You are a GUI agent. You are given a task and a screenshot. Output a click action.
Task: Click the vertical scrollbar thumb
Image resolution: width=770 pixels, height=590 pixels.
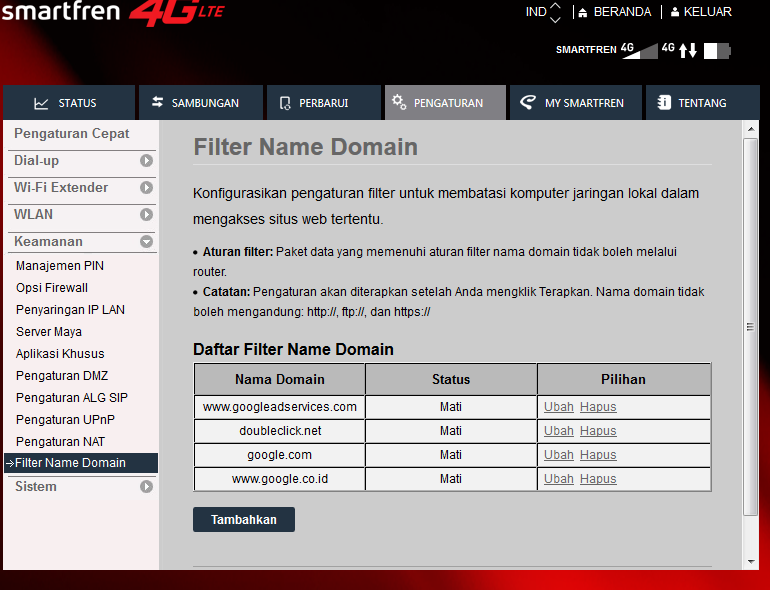click(750, 327)
